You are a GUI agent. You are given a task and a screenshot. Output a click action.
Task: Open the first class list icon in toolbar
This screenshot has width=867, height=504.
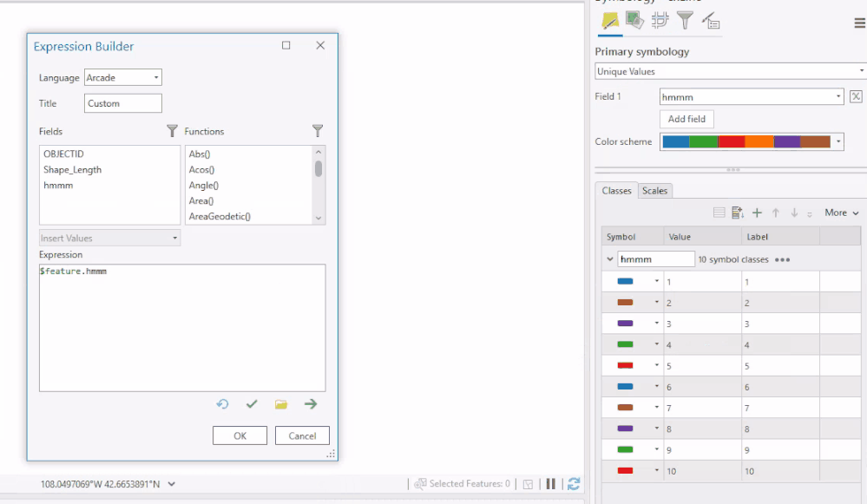tap(719, 213)
